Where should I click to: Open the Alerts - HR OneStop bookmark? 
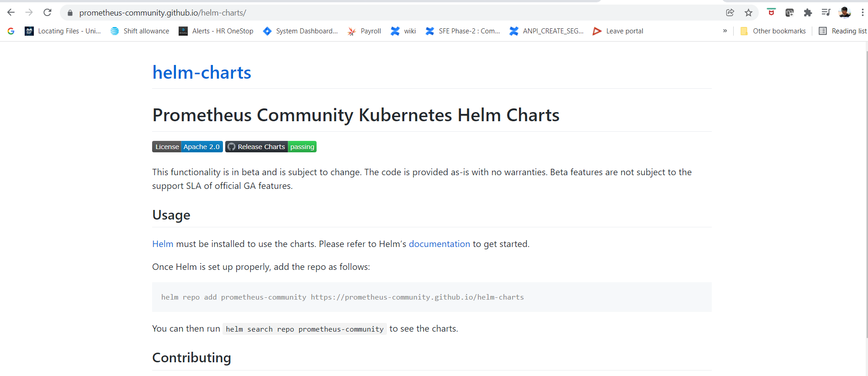(x=216, y=31)
